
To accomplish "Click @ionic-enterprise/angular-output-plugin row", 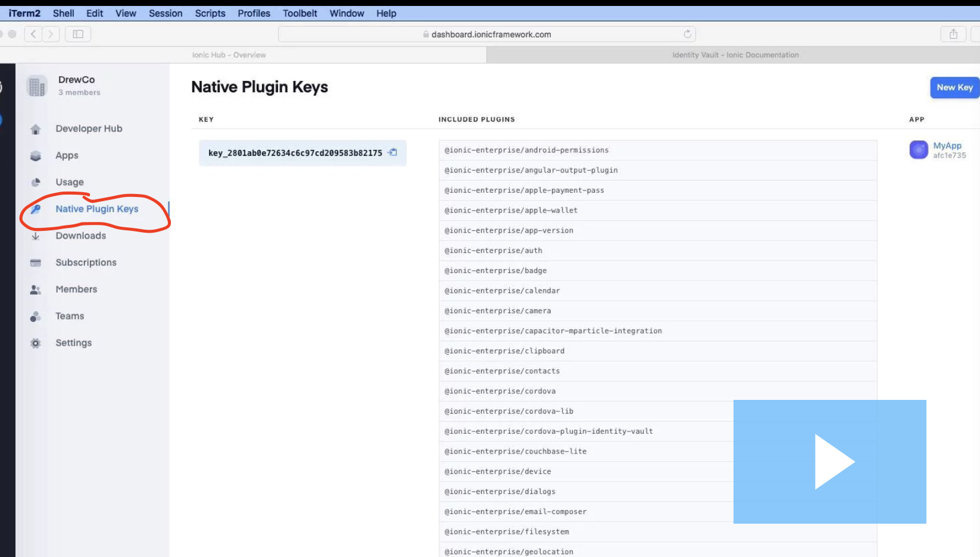I will (658, 170).
